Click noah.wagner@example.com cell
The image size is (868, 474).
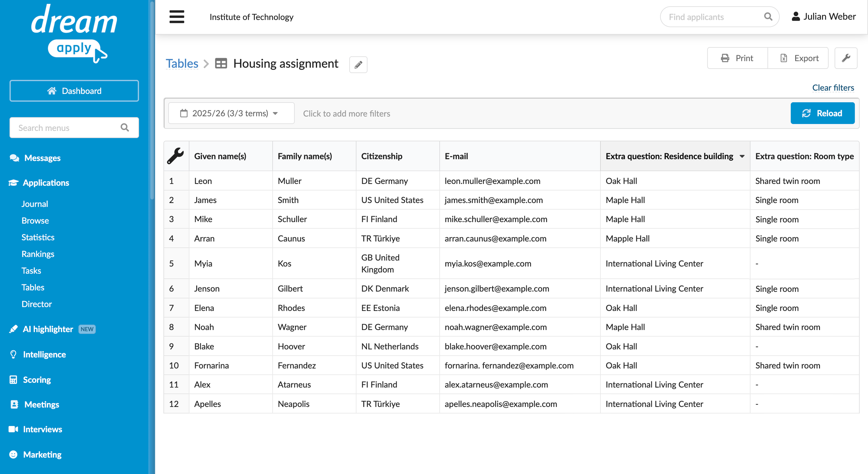click(x=520, y=327)
